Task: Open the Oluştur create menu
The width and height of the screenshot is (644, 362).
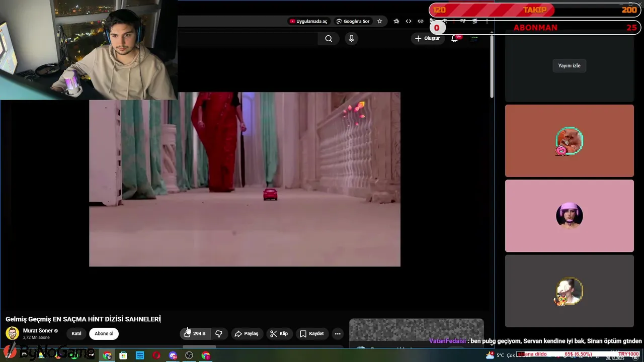Action: click(428, 38)
